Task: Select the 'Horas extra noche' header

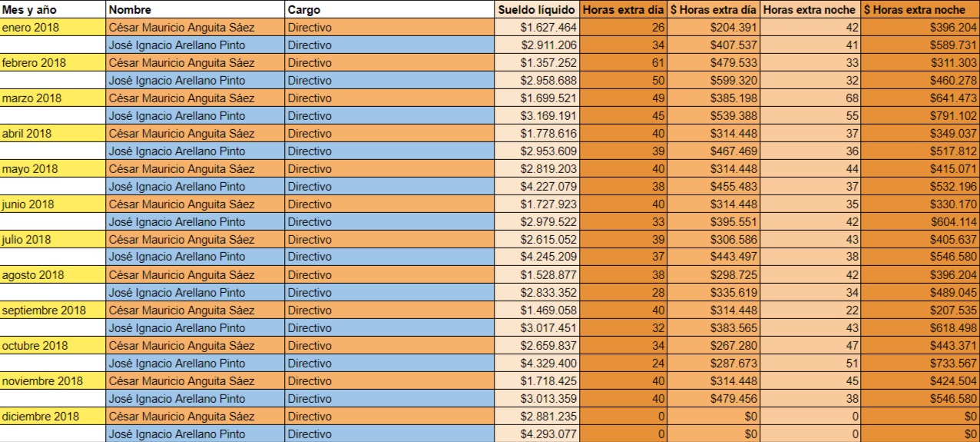Action: coord(810,10)
